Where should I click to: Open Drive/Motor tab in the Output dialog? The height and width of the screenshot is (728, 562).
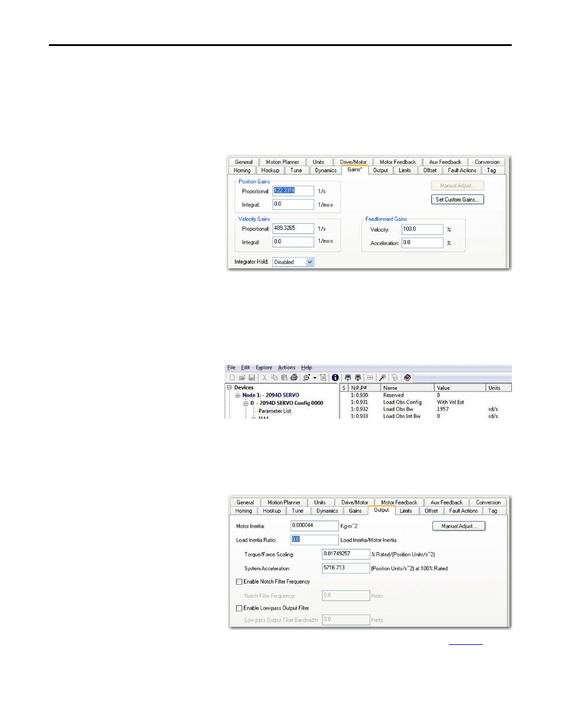pyautogui.click(x=355, y=503)
